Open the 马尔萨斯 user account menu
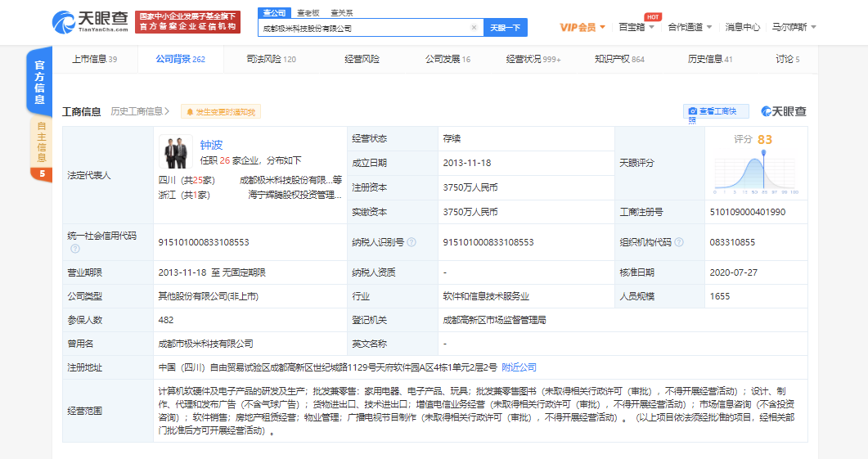Viewport: 868px width, 459px height. pos(794,27)
